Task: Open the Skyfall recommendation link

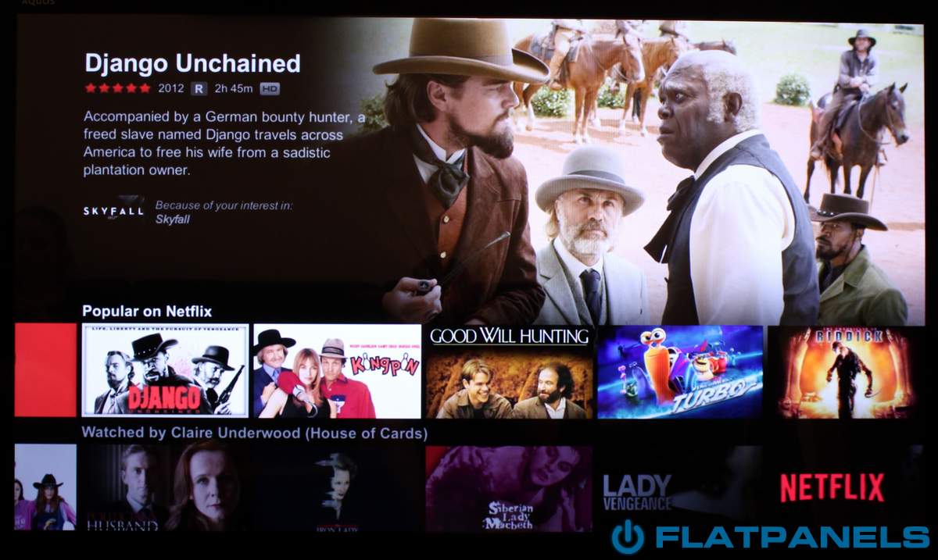Action: click(172, 219)
